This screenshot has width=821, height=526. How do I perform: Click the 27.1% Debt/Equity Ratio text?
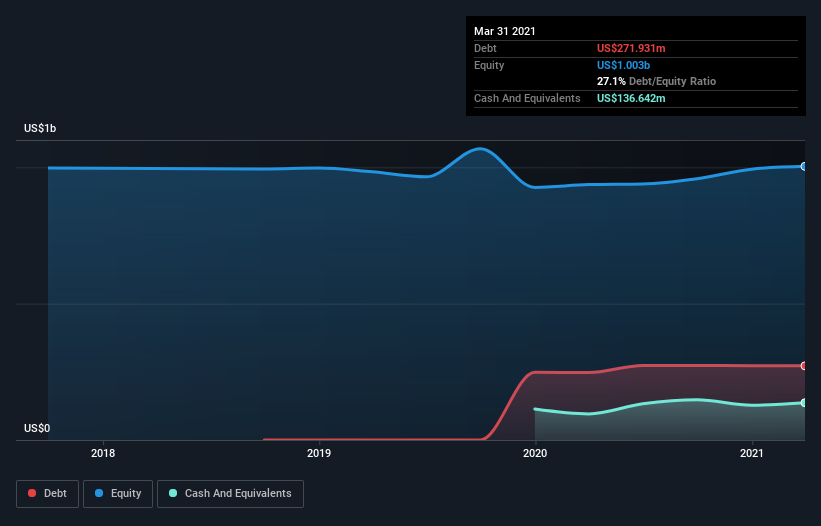pos(656,81)
